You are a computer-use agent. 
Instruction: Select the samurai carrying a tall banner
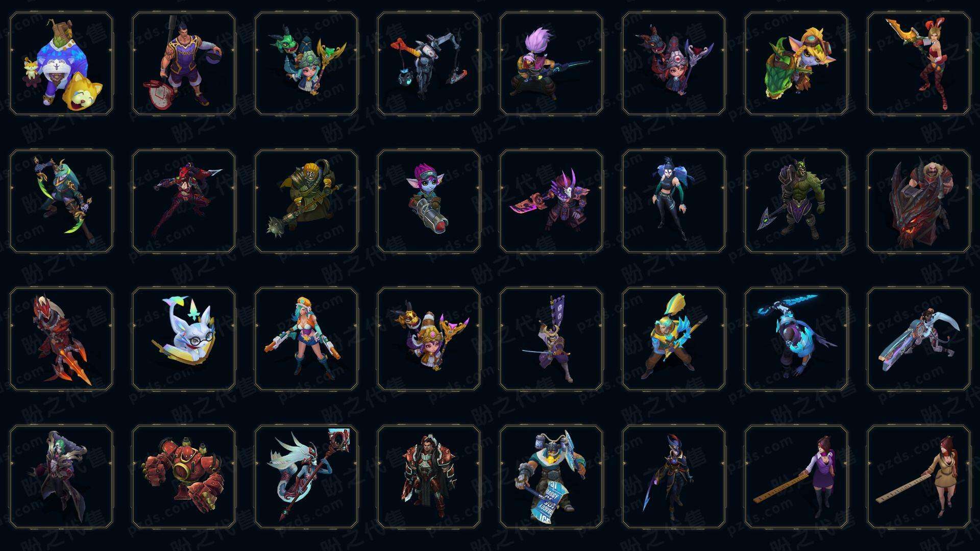point(551,339)
